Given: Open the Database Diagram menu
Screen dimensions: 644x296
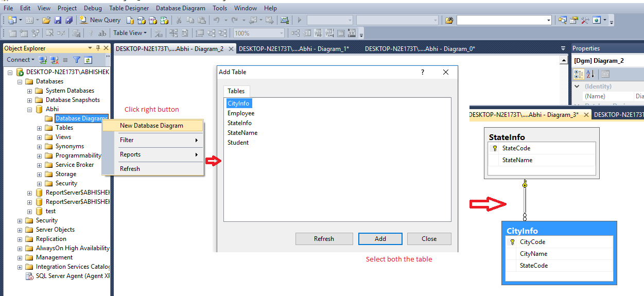Looking at the screenshot, I should [180, 8].
